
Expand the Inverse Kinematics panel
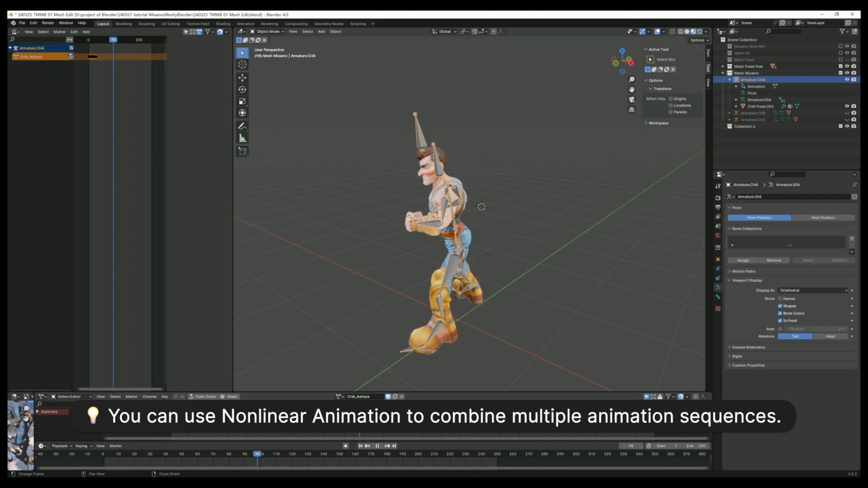749,347
